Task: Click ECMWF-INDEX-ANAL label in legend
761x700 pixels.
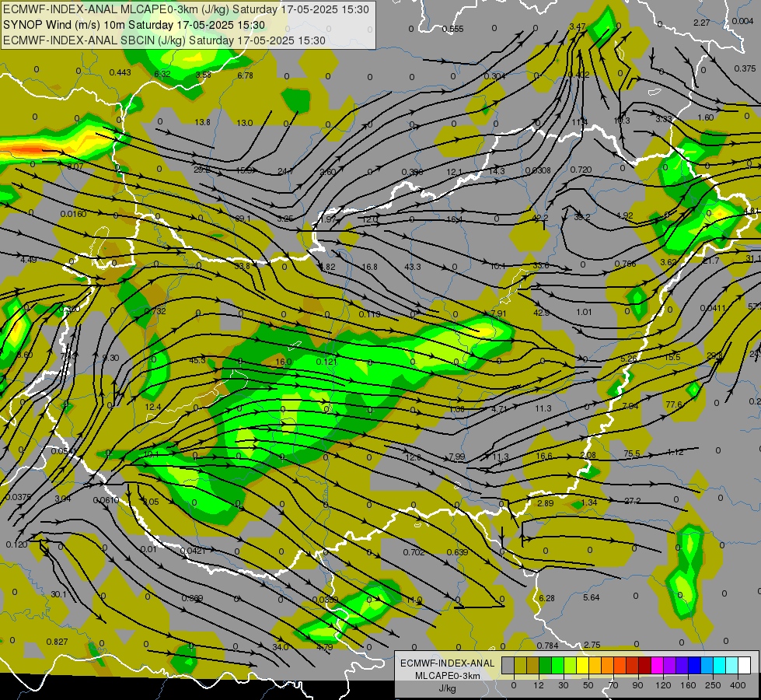Action: tap(447, 663)
